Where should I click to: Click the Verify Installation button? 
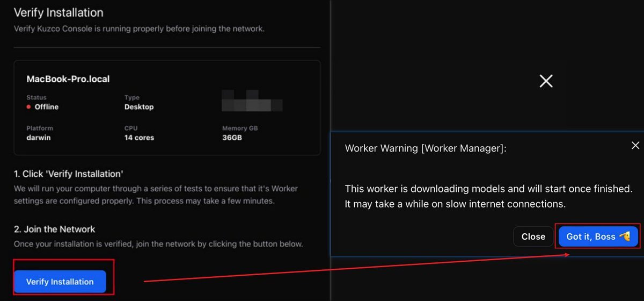(x=60, y=282)
